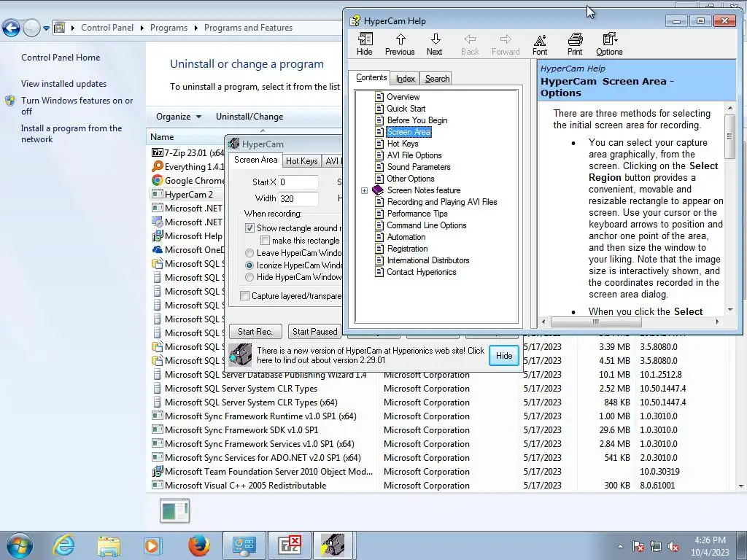Image resolution: width=747 pixels, height=560 pixels.
Task: Open Firefox from the taskbar
Action: pyautogui.click(x=198, y=545)
